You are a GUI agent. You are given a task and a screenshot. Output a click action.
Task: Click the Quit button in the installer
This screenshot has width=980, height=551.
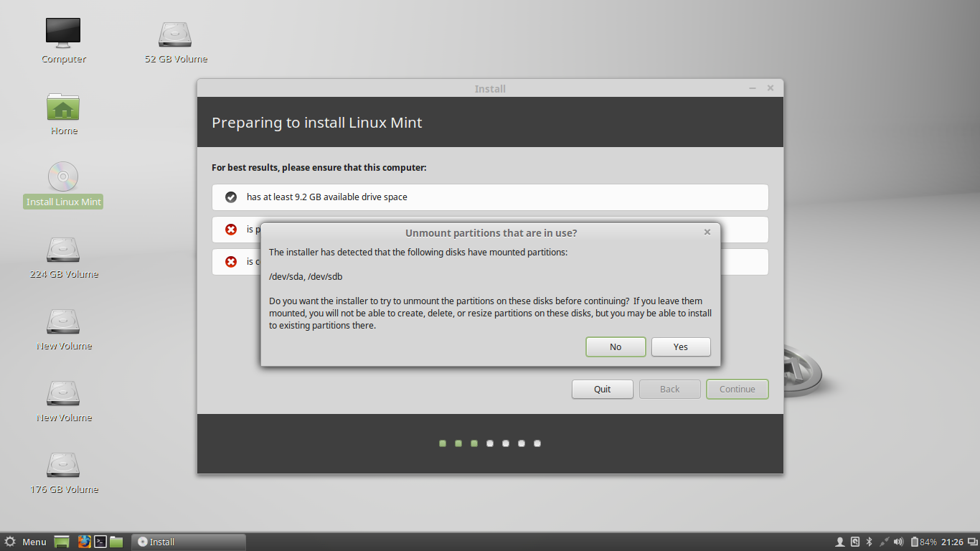[603, 389]
